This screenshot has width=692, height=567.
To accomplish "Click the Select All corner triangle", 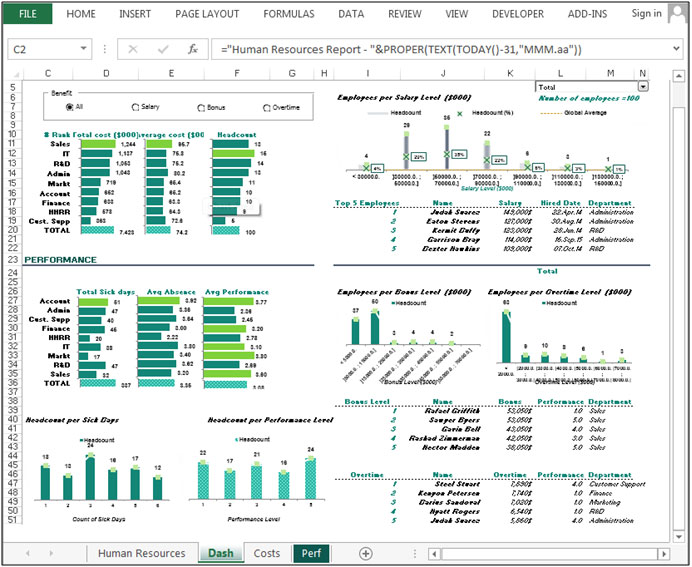I will pos(16,74).
